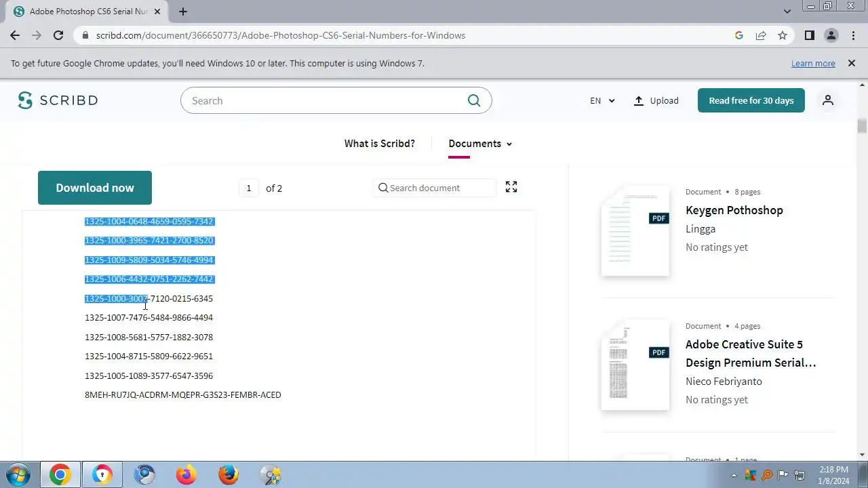Open the Learn more link

click(813, 63)
